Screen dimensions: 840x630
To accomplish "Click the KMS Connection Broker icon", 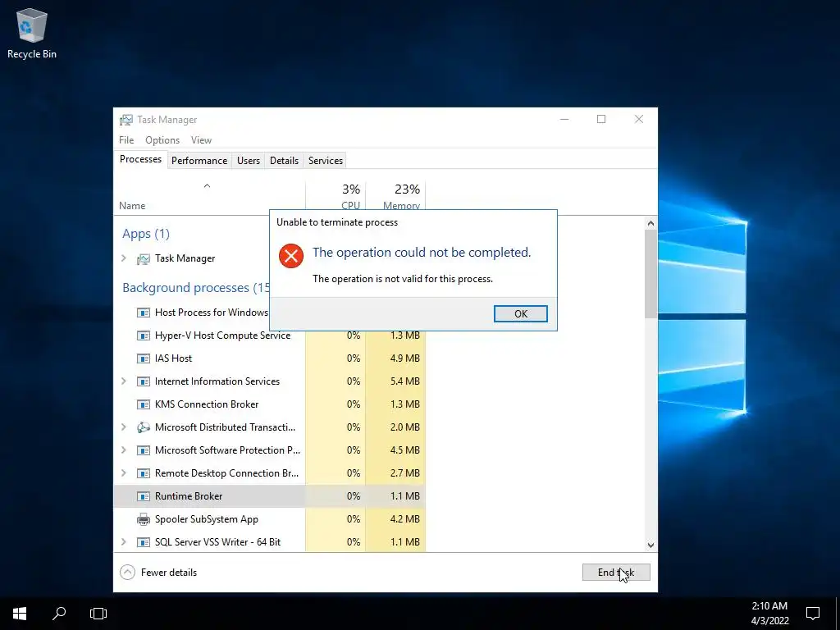I will (143, 404).
